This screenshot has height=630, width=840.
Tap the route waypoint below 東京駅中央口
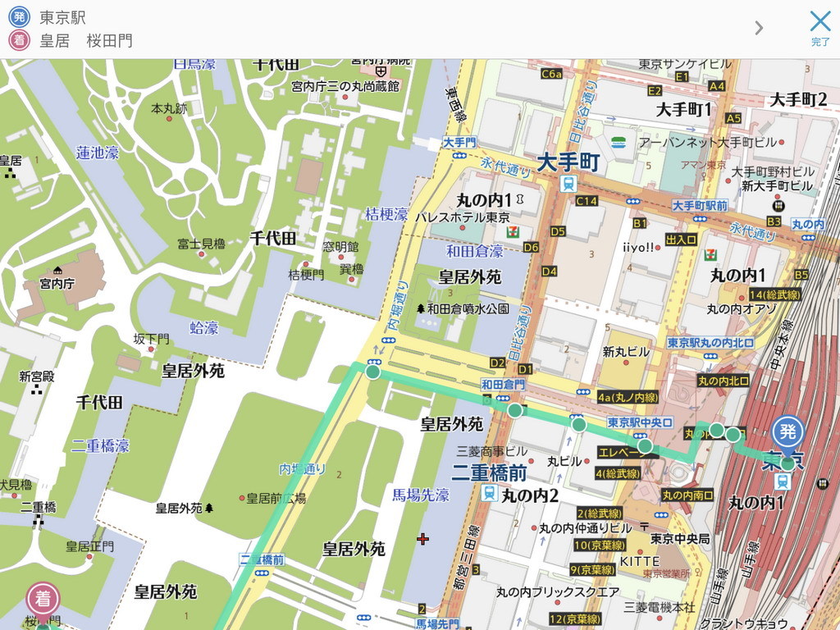pos(645,445)
